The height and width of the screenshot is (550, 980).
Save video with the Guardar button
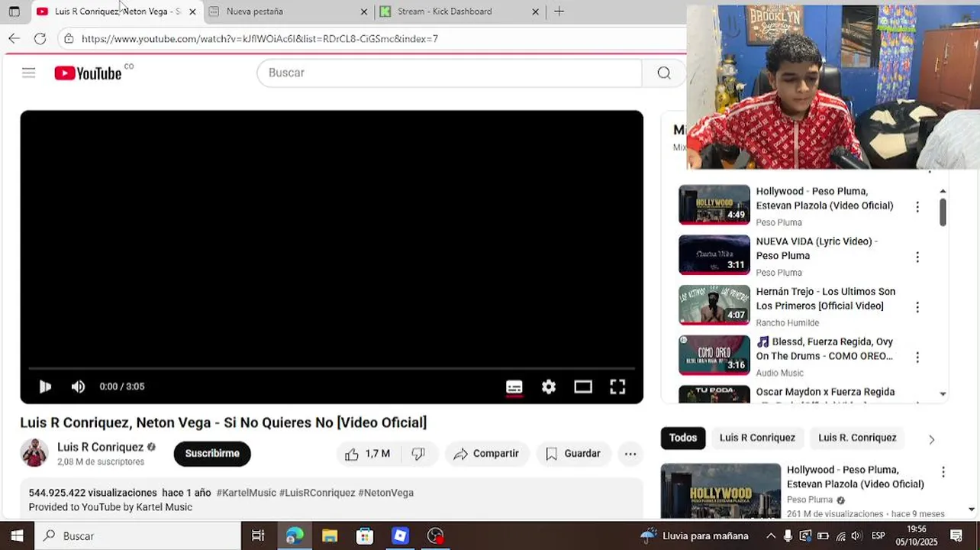point(573,454)
